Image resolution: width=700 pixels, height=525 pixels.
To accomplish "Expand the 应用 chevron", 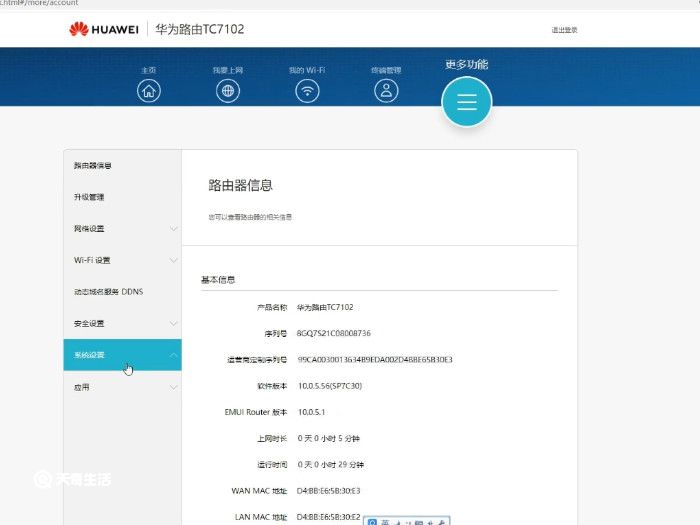I will coord(174,387).
